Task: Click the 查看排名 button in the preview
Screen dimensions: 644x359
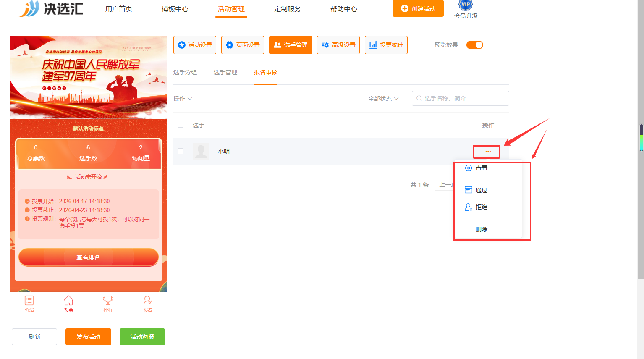Action: [88, 257]
